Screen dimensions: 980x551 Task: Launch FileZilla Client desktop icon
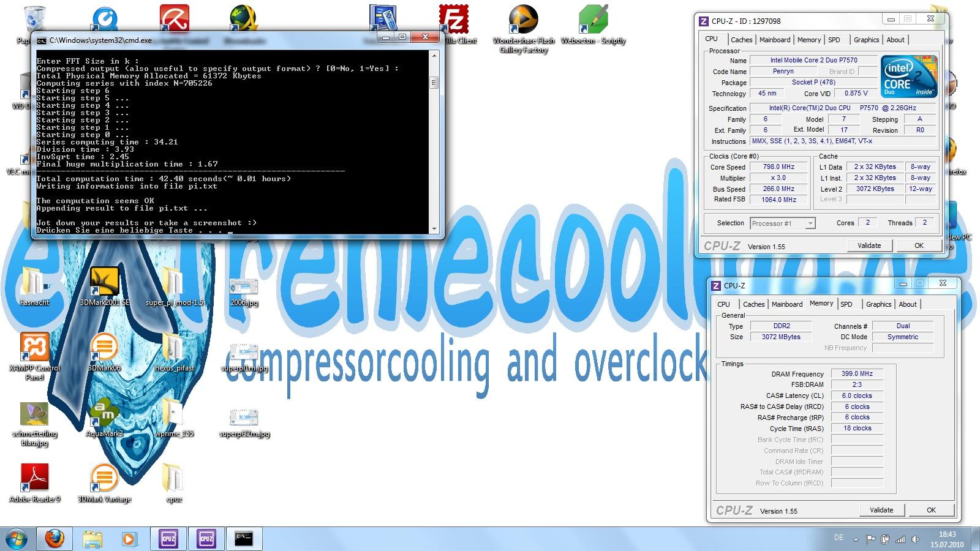pos(454,24)
